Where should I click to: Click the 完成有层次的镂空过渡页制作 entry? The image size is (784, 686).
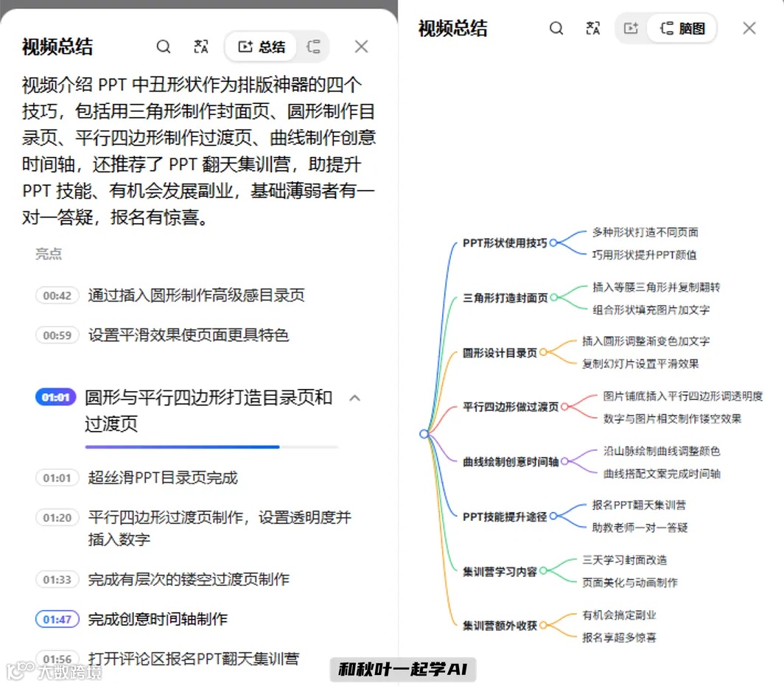click(189, 579)
